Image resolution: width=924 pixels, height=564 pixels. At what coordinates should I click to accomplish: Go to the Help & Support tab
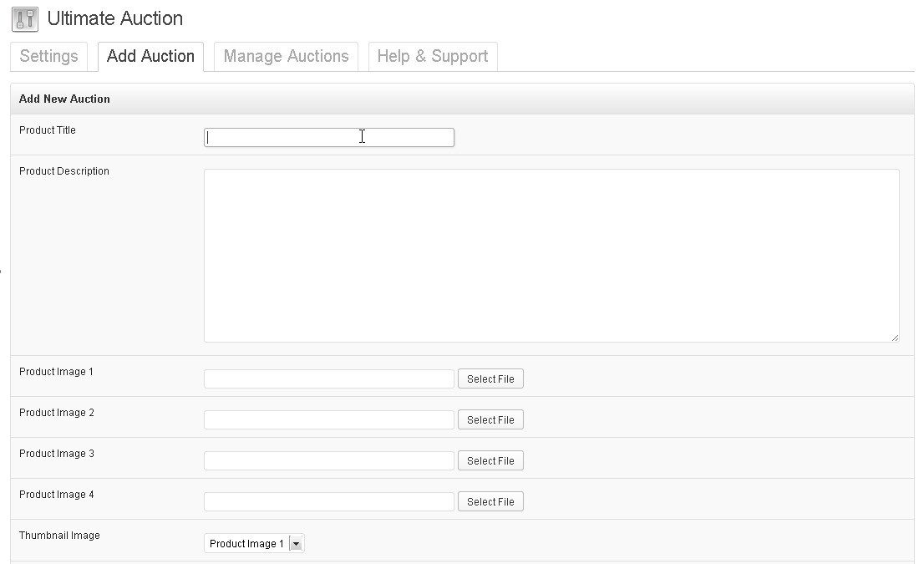point(433,57)
